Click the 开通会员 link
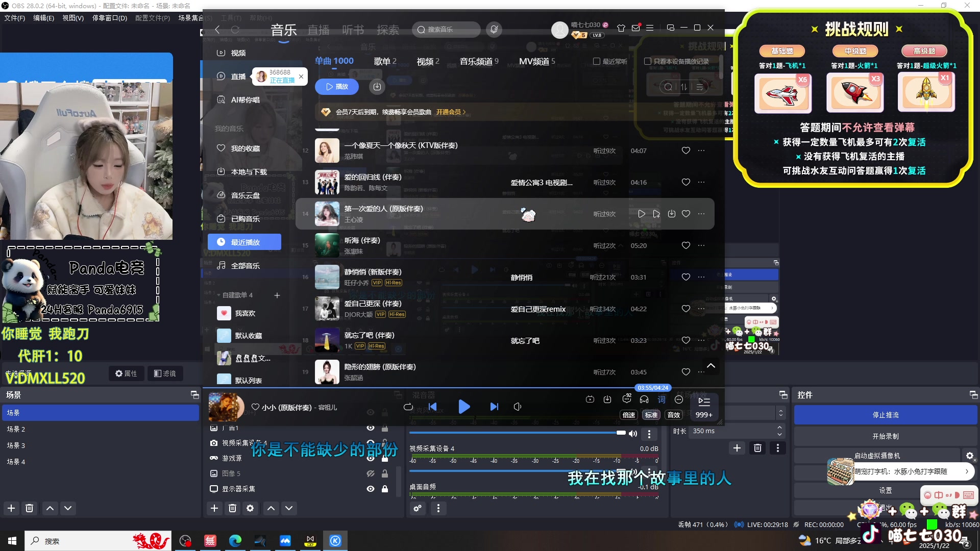The width and height of the screenshot is (980, 551). pyautogui.click(x=451, y=112)
